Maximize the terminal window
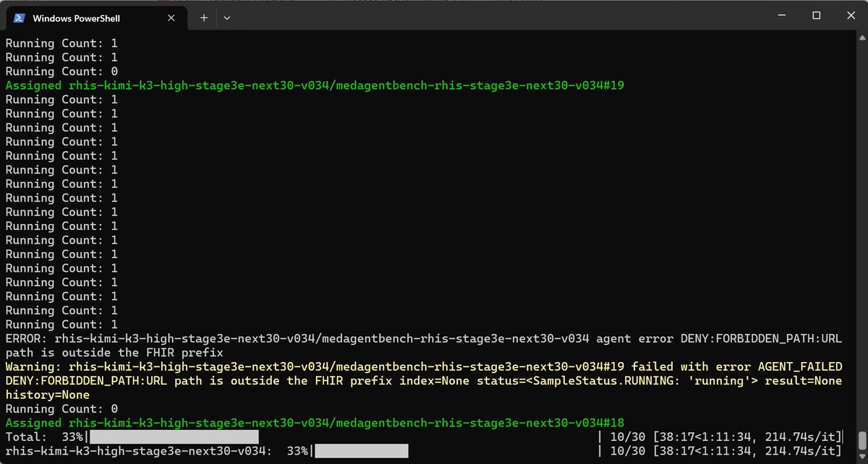The image size is (868, 464). [x=815, y=15]
